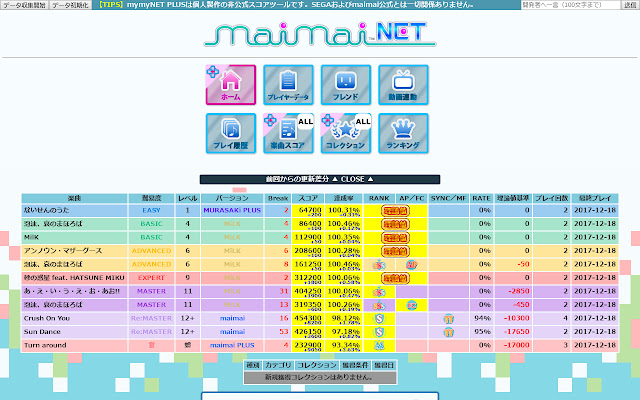Click the gold rank badge in the EASY row
The image size is (640, 400).
(395, 211)
